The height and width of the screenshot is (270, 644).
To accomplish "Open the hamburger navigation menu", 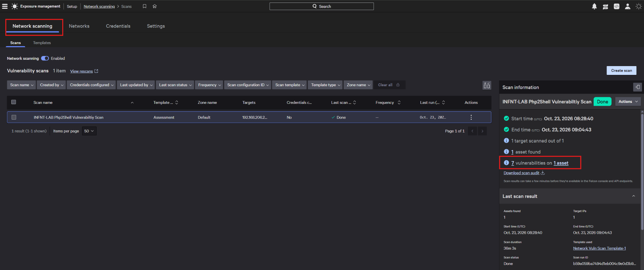I will (5, 6).
